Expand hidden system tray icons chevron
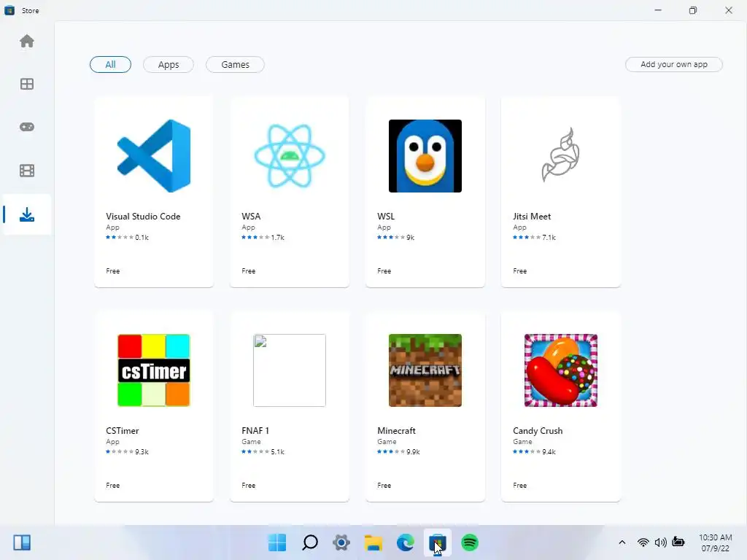Image resolution: width=747 pixels, height=560 pixels. pyautogui.click(x=622, y=542)
